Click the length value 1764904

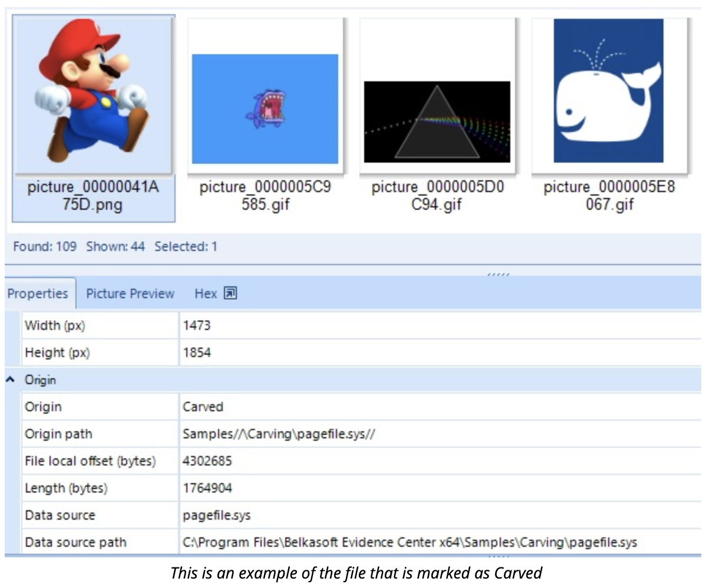pos(207,488)
